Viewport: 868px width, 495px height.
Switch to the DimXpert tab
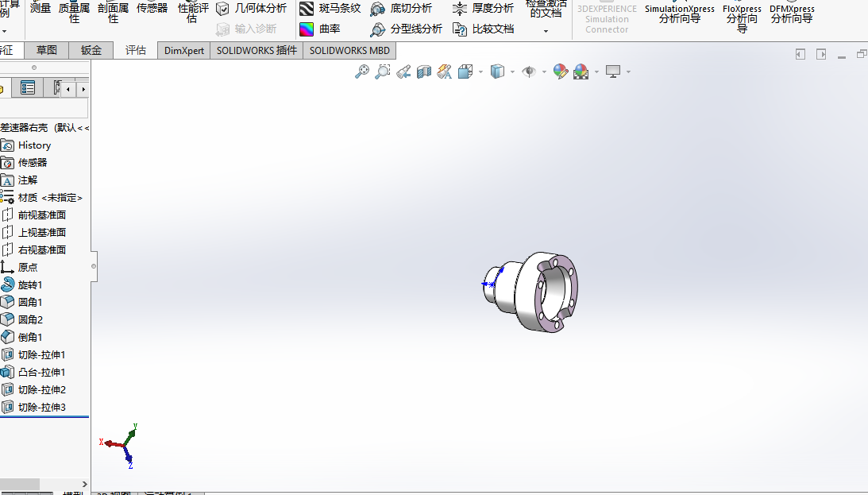(x=183, y=50)
